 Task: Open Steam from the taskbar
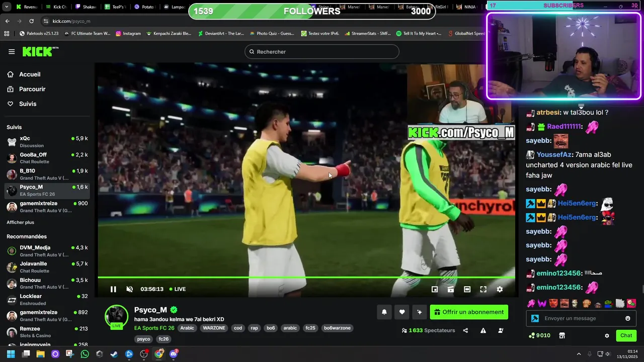tap(114, 354)
